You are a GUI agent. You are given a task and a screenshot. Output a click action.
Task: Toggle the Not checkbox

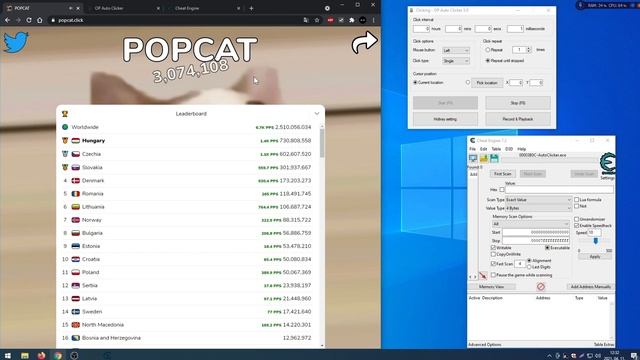tap(576, 206)
